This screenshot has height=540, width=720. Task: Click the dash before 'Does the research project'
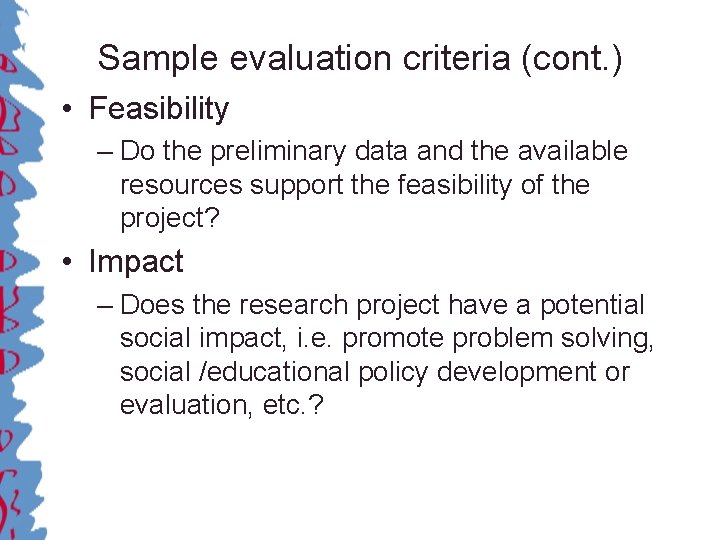click(105, 306)
